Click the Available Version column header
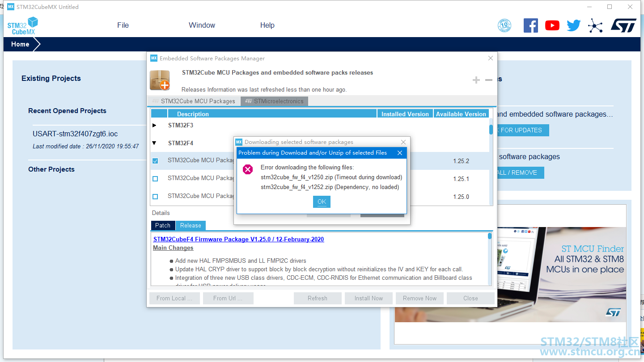The image size is (644, 362). 461,114
